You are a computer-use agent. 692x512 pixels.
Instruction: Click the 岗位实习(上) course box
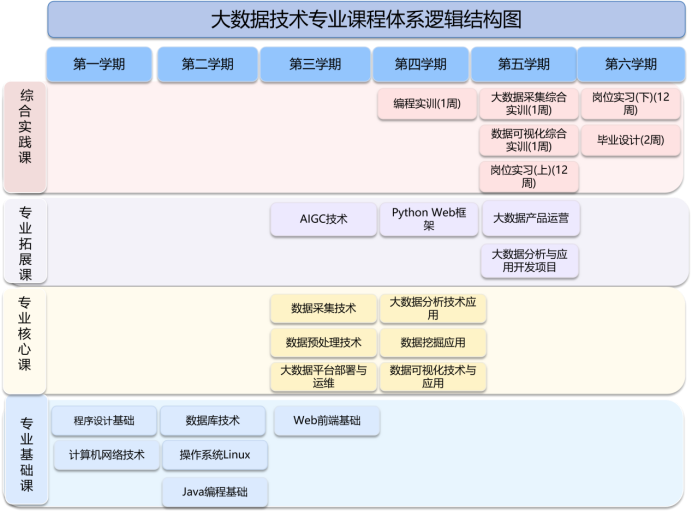coord(529,176)
